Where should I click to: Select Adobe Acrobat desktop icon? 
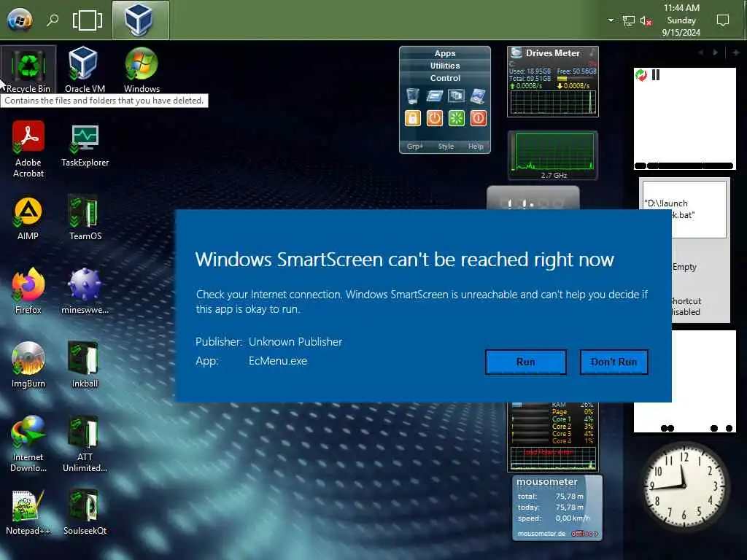(28, 149)
